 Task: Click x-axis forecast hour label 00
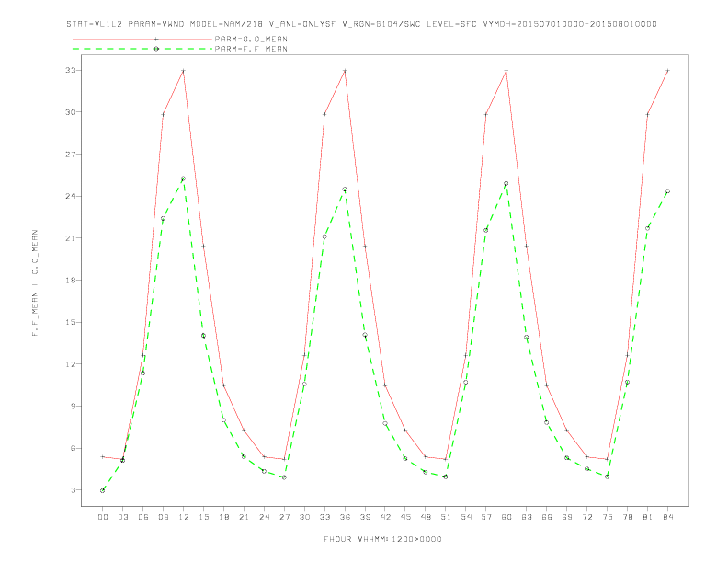(103, 517)
